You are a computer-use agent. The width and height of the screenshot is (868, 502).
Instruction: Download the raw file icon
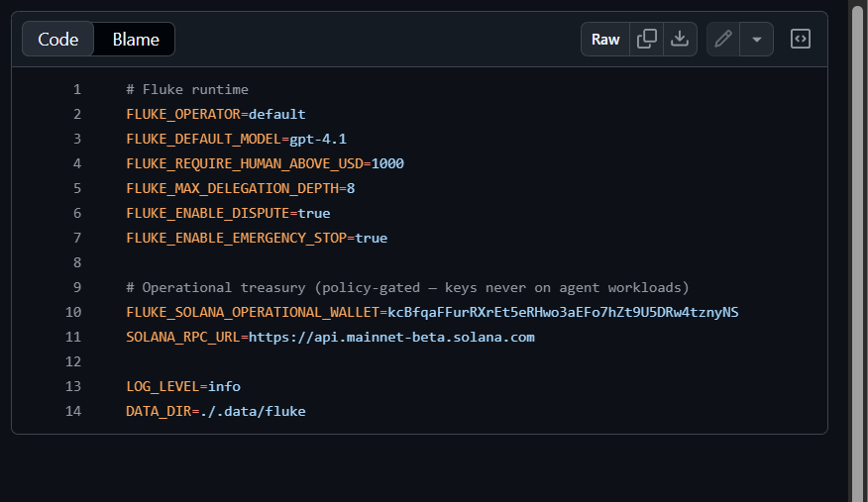(680, 40)
